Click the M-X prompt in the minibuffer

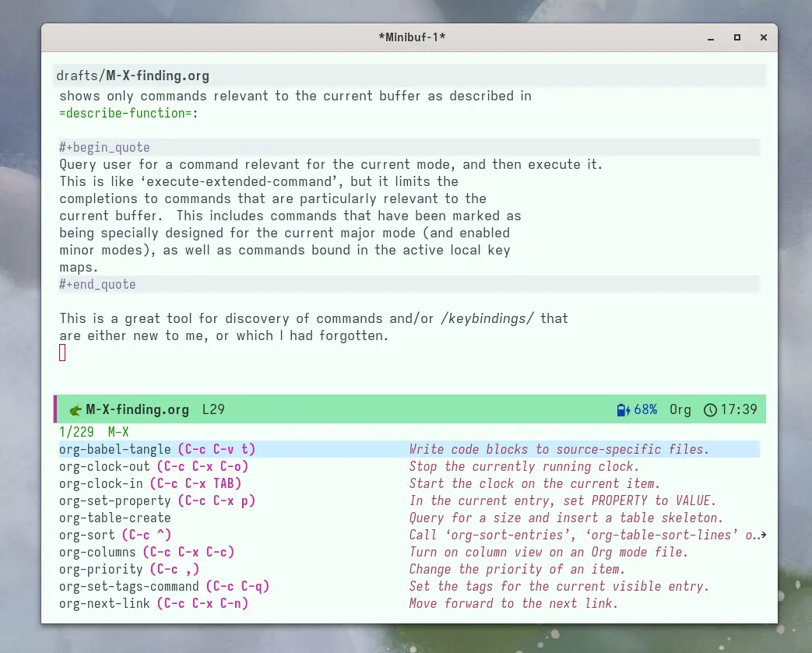[x=118, y=432]
